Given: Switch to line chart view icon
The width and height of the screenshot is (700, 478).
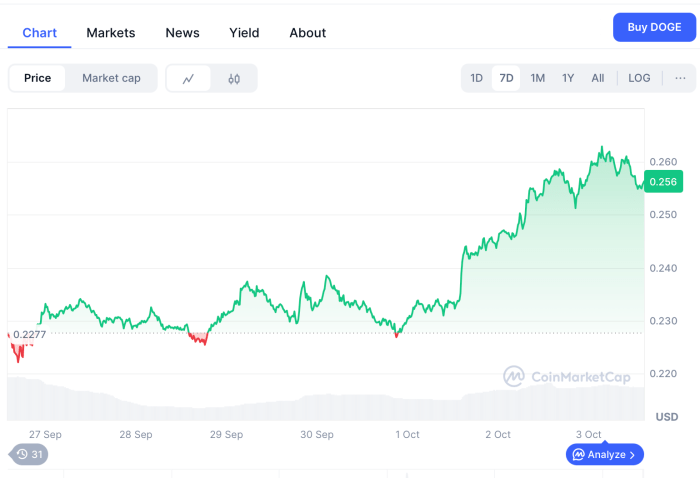Looking at the screenshot, I should pos(188,78).
